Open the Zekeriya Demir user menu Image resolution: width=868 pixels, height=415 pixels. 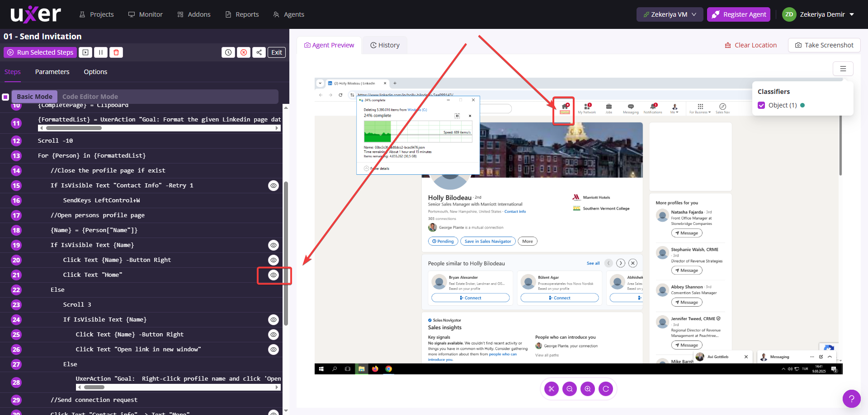[818, 14]
